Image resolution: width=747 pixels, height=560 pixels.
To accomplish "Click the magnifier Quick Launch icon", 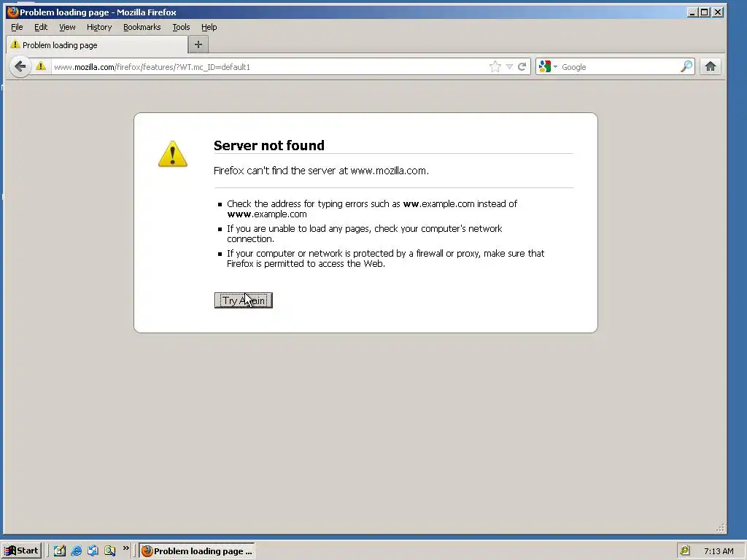I will [110, 551].
